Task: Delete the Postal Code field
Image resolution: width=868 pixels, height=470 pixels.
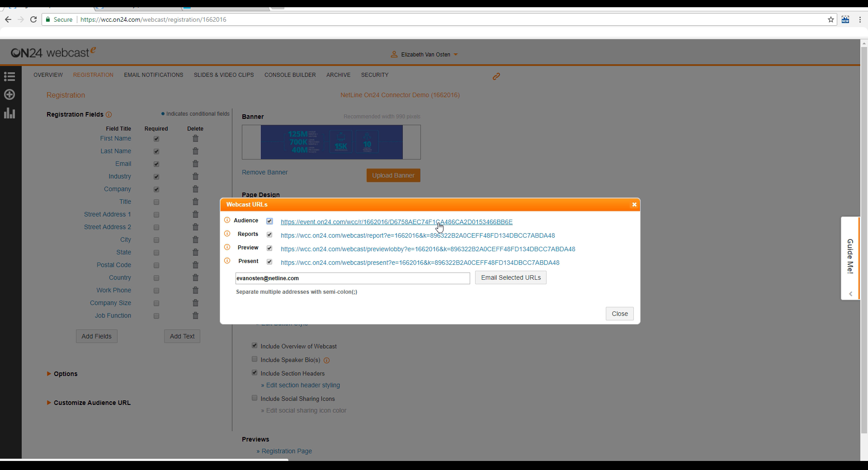Action: (x=195, y=265)
